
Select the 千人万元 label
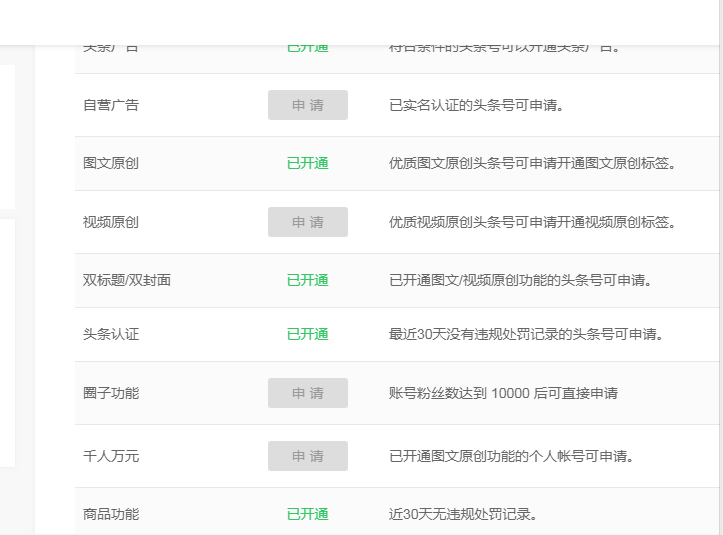pos(111,456)
